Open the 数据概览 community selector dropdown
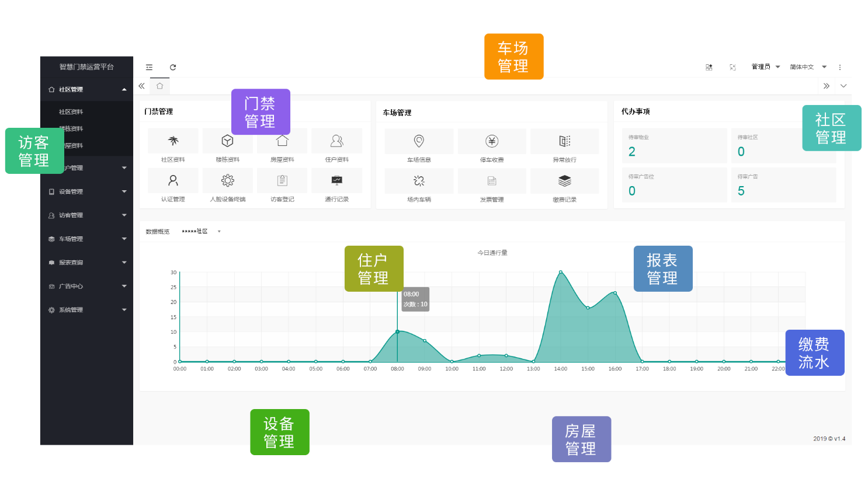Viewport: 868px width, 482px height. 200,232
